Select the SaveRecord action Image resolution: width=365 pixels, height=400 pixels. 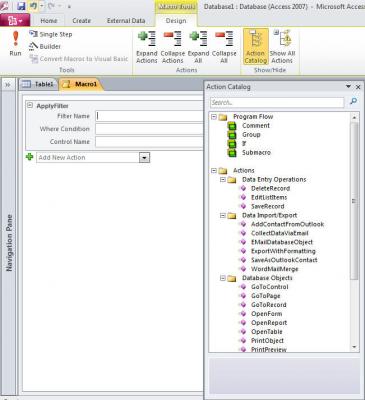pyautogui.click(x=267, y=206)
